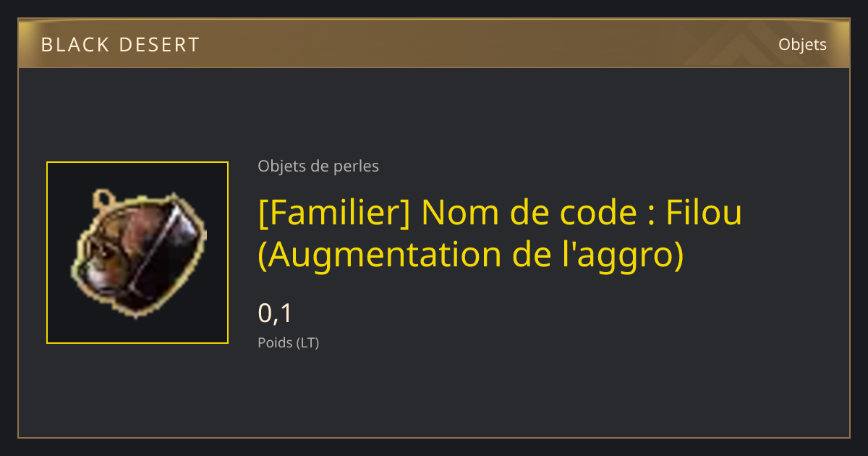868x456 pixels.
Task: Select the Objets de perles category
Action: coord(318,166)
